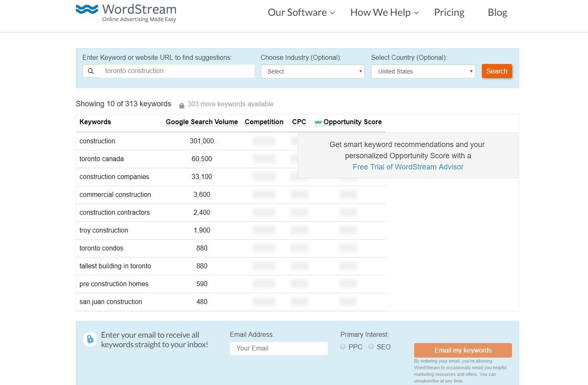
Task: Click the Keywords column header
Action: pyautogui.click(x=95, y=122)
